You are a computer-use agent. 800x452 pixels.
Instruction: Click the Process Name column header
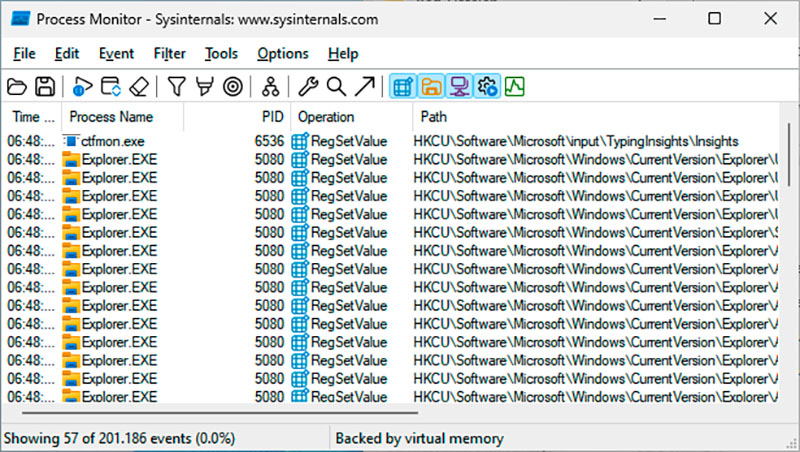[122, 117]
